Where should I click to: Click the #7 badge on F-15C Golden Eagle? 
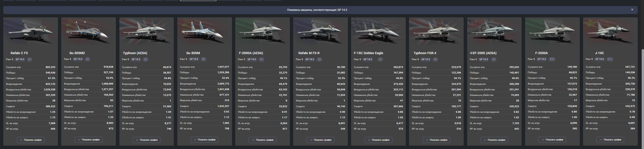click(x=380, y=59)
